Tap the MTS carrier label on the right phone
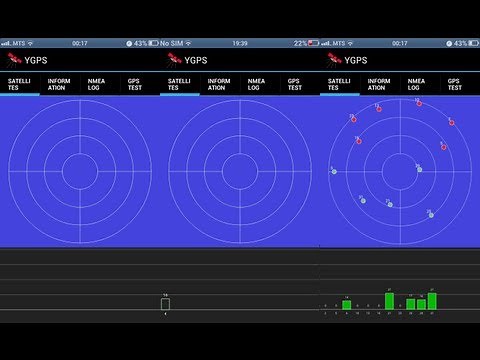Viewport: 480px width, 360px height. [339, 43]
